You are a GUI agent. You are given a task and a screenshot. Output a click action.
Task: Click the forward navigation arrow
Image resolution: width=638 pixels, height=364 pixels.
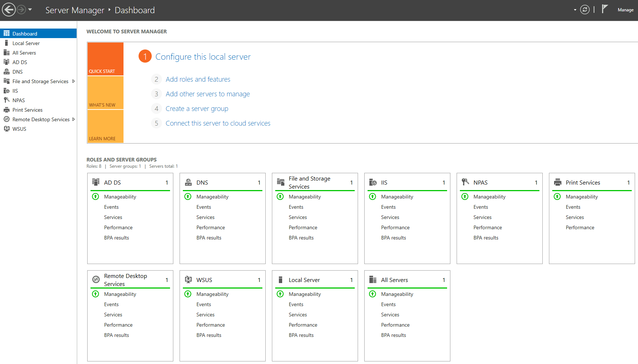coord(22,10)
